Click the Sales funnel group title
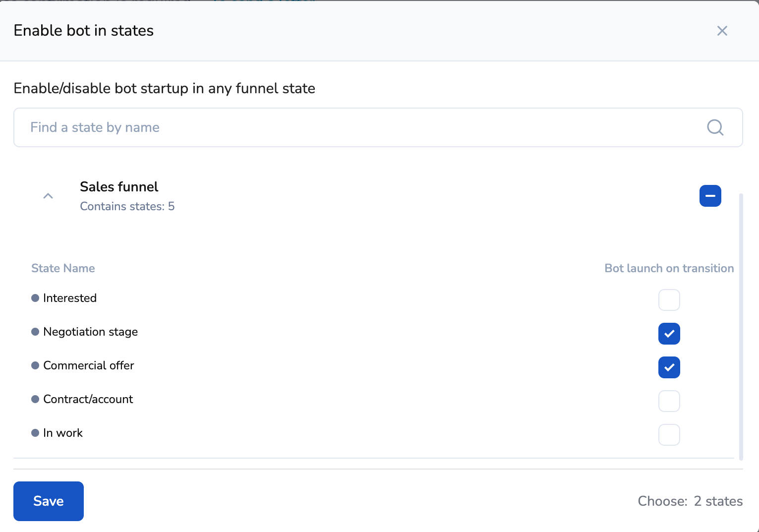 pyautogui.click(x=119, y=187)
